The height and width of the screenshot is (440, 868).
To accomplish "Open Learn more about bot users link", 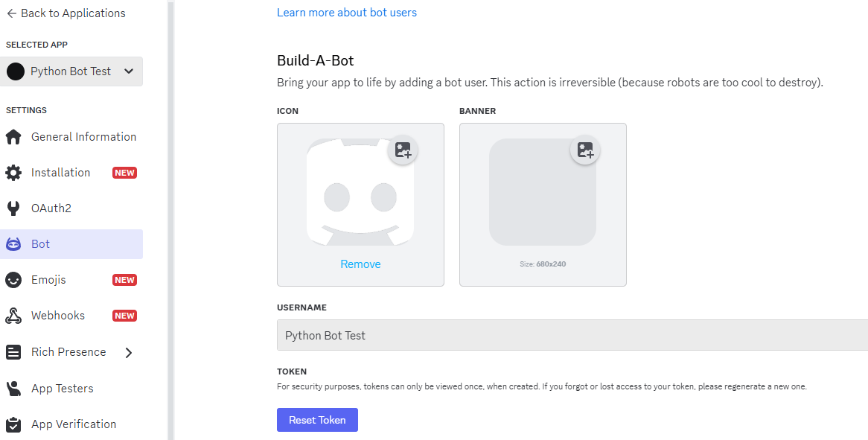I will tap(347, 12).
